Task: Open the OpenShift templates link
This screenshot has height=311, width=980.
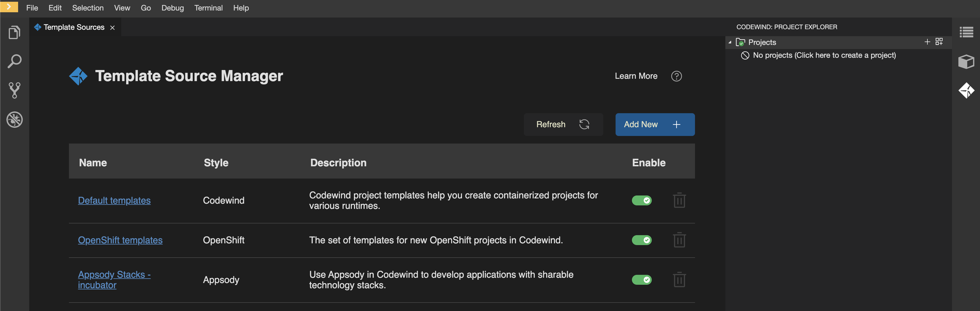Action: click(x=120, y=240)
